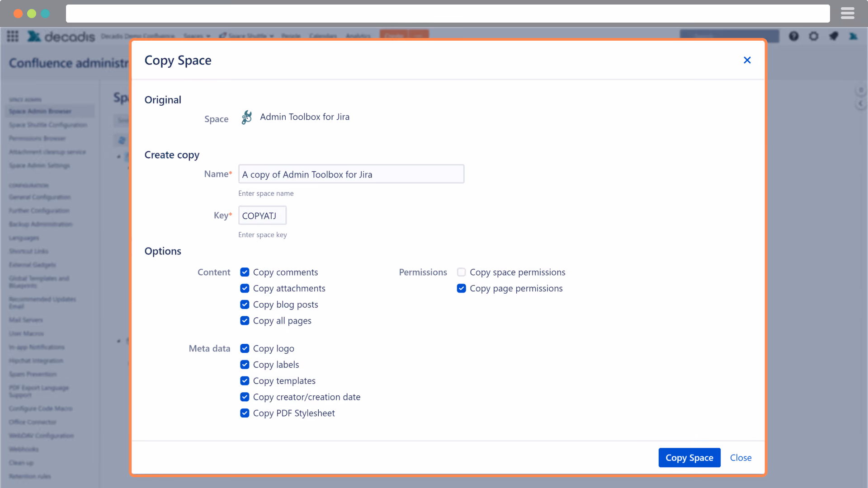Click the browser address bar

[448, 14]
